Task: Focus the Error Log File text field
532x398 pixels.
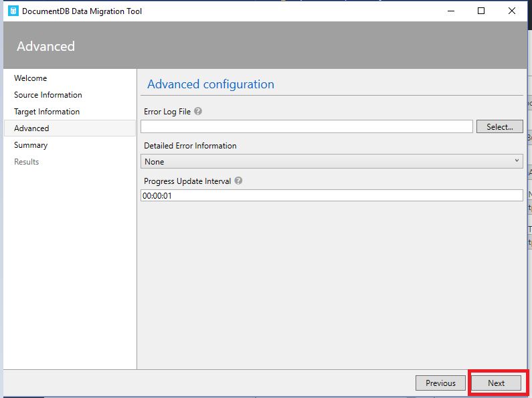Action: tap(306, 127)
